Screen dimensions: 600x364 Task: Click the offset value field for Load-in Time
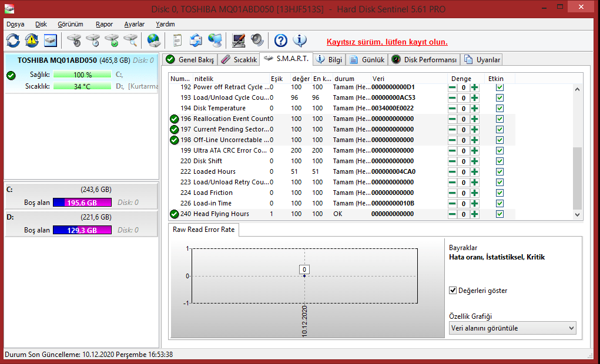coord(464,203)
